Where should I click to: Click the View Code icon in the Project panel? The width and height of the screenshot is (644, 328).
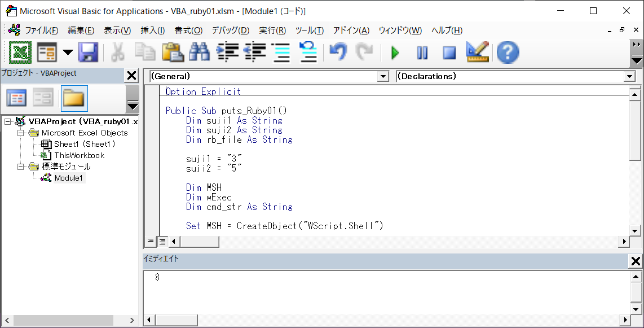pos(16,98)
